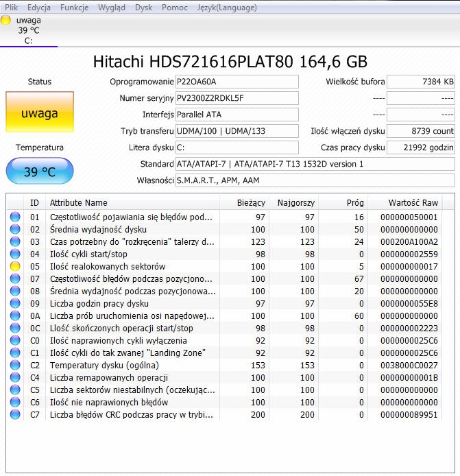Open the Plik menu
Image resolution: width=460 pixels, height=476 pixels.
[11, 8]
